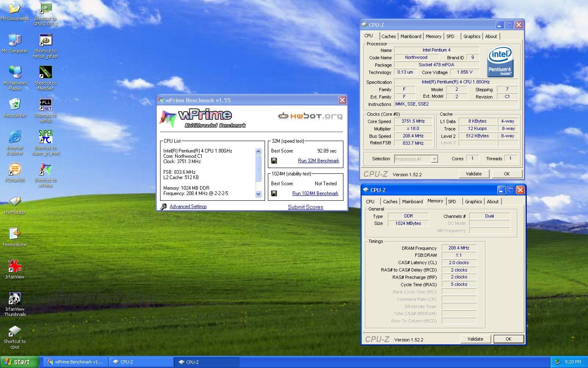
Task: Click the Core Speed value 3751.5 MHz
Action: [413, 121]
